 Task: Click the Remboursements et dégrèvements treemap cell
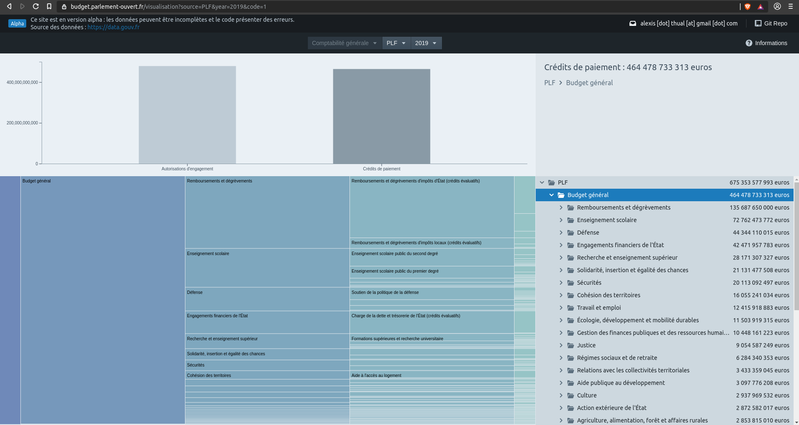pos(266,212)
